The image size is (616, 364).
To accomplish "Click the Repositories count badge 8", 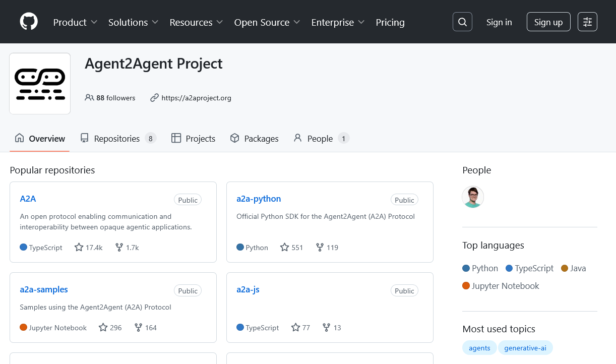I will [x=150, y=139].
